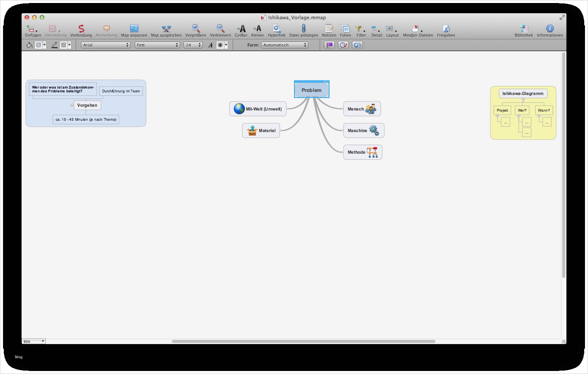Toggle the task info clock button
This screenshot has width=588, height=374.
[343, 45]
